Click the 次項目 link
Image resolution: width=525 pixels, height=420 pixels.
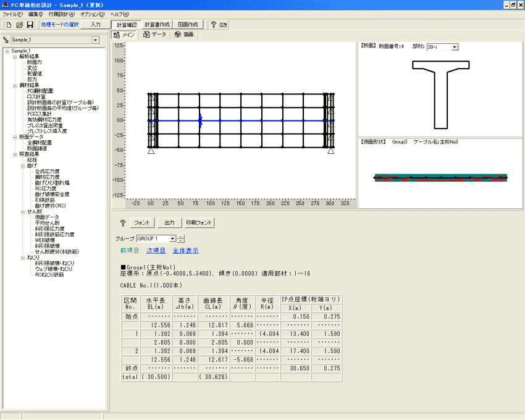coord(156,251)
